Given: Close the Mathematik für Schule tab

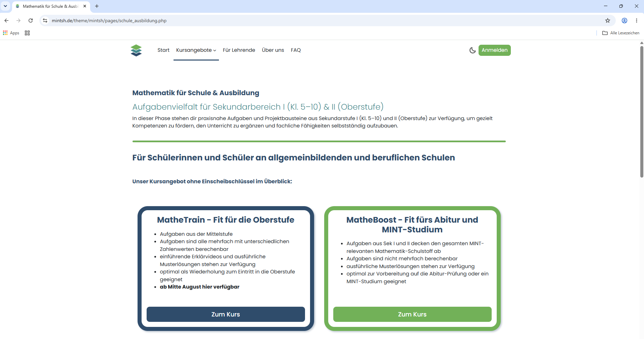Looking at the screenshot, I should (x=85, y=6).
